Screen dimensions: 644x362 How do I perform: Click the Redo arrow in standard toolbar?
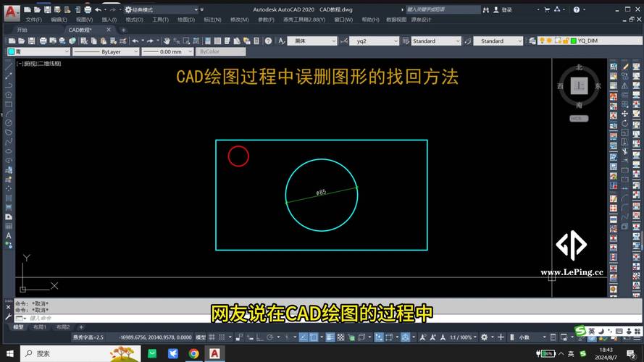coord(151,41)
